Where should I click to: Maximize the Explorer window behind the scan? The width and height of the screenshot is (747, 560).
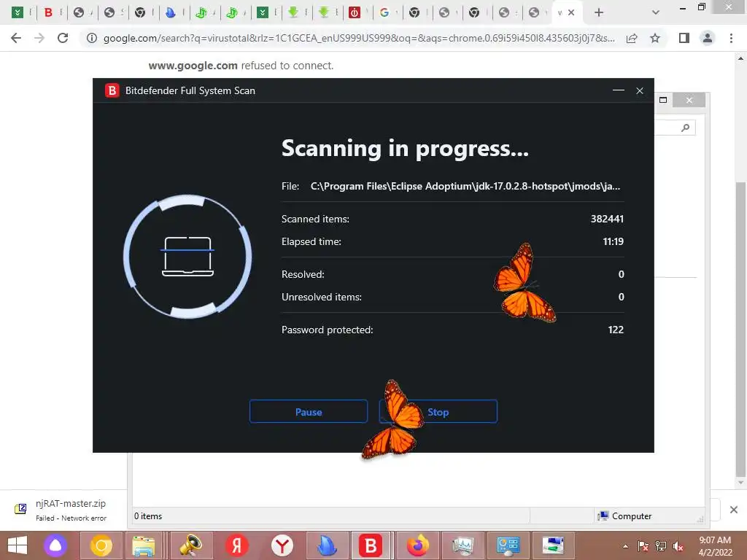point(663,100)
